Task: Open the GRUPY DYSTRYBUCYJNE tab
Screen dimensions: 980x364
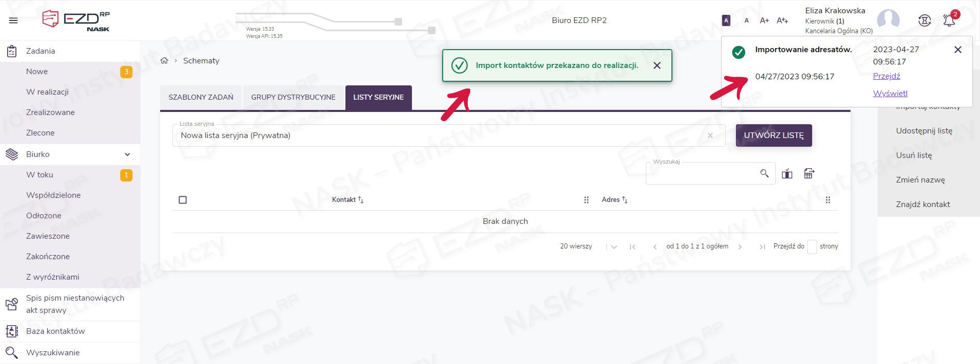Action: point(293,97)
